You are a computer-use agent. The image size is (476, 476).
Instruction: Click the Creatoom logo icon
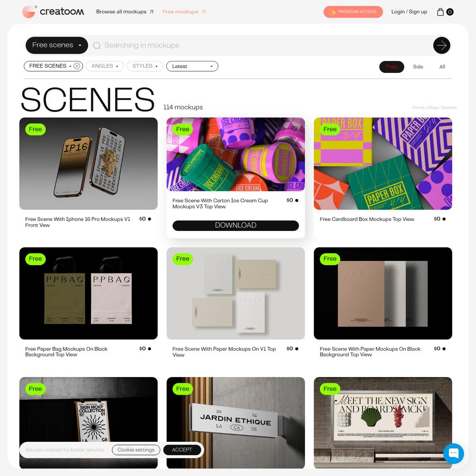29,12
